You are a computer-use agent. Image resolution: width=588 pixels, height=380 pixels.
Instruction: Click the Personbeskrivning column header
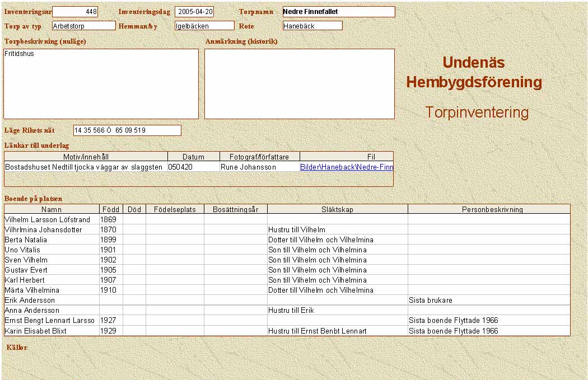pos(488,209)
